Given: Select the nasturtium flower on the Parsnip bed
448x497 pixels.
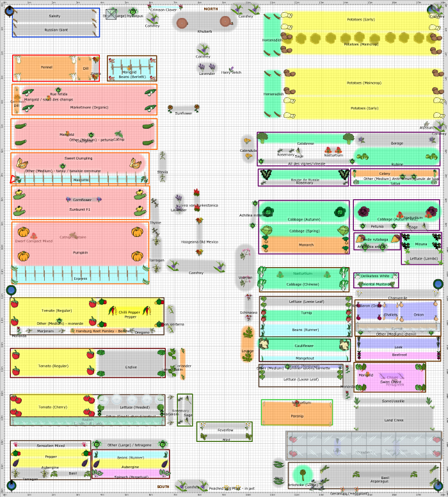Looking at the screenshot, I should point(297,403).
